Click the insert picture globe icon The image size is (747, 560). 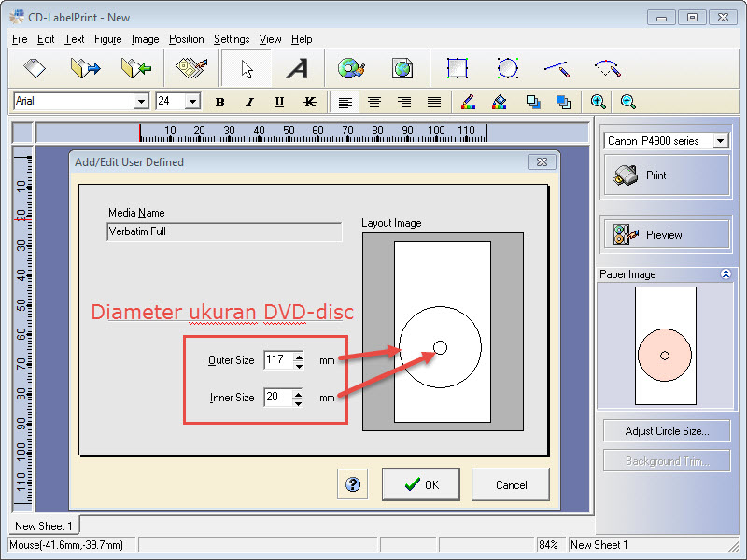pyautogui.click(x=402, y=68)
